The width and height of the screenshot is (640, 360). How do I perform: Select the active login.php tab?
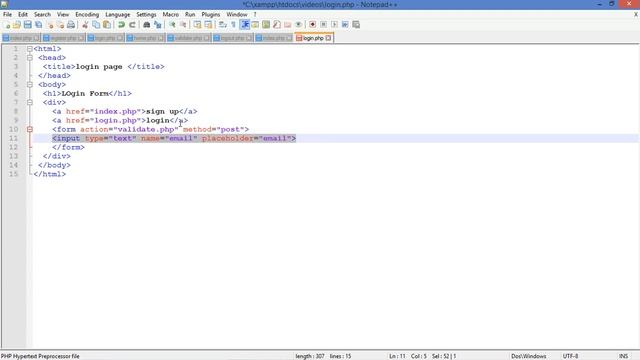tap(313, 38)
